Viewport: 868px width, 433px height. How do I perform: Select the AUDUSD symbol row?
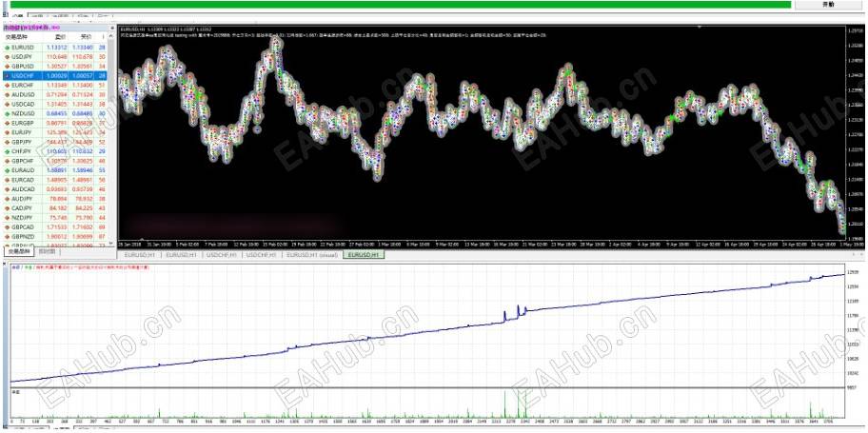point(55,94)
